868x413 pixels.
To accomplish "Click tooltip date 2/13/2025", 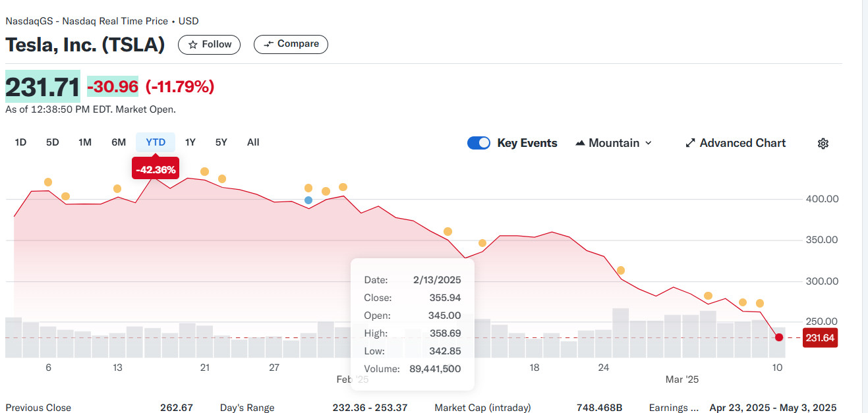I will [x=437, y=280].
